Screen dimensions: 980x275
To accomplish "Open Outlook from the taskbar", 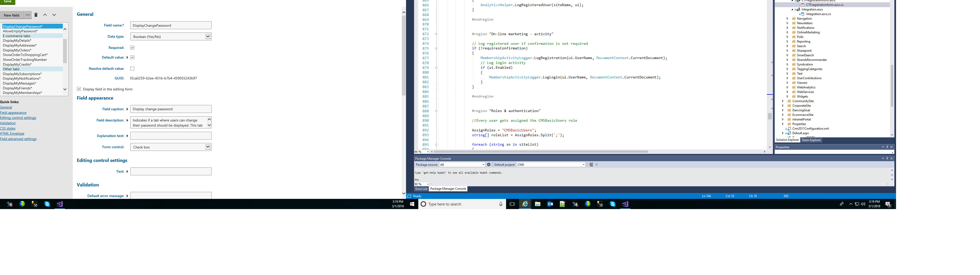I will (x=550, y=204).
